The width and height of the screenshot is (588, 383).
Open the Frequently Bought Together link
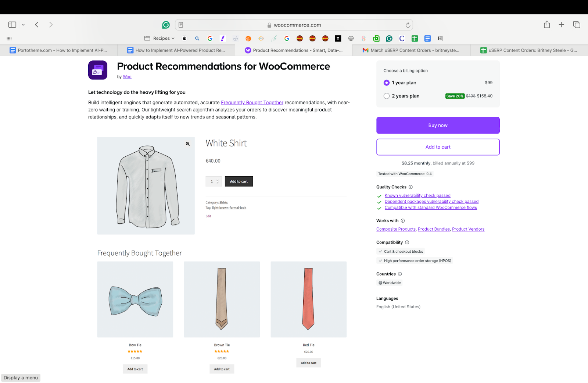coord(252,103)
